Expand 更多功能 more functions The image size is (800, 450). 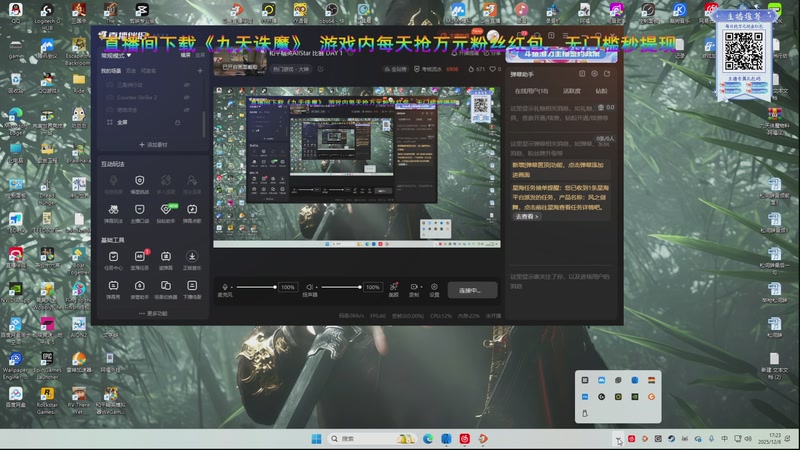click(153, 313)
